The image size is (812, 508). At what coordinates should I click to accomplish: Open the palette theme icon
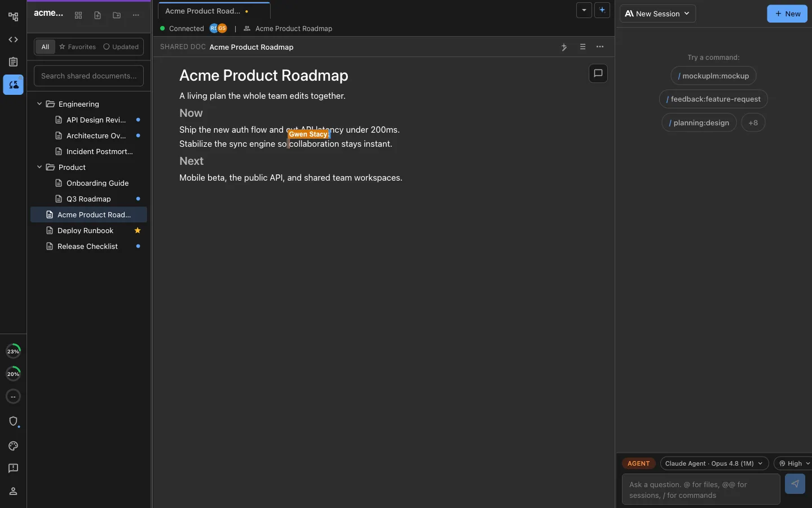pos(13,446)
